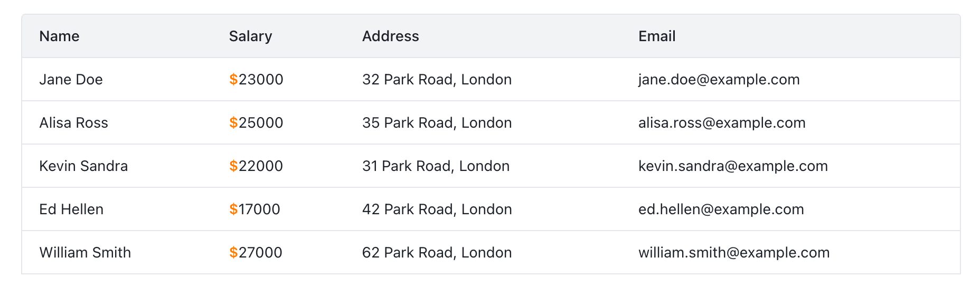Click the $25000 salary value
Image resolution: width=980 pixels, height=286 pixels.
[256, 122]
